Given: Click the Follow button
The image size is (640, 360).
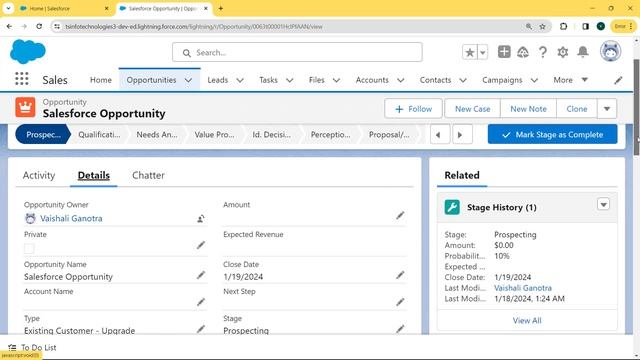Looking at the screenshot, I should (413, 109).
